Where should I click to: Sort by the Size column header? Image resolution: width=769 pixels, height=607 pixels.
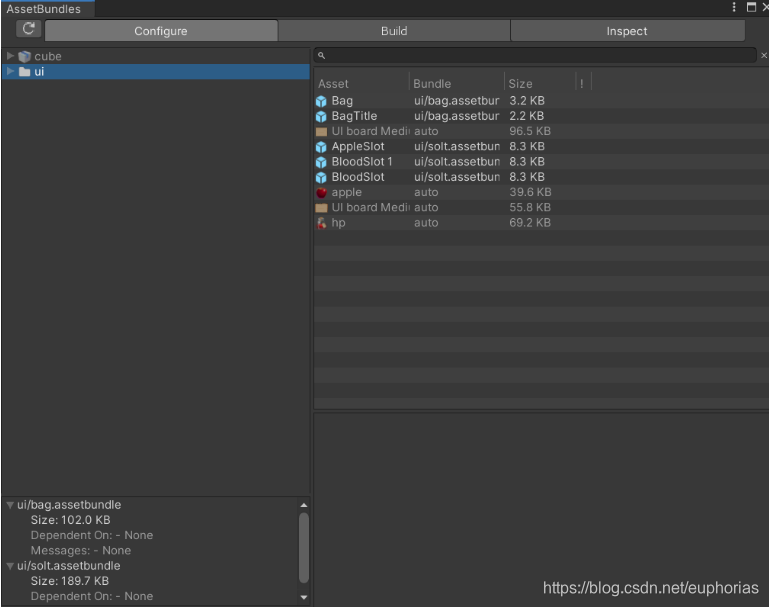point(520,84)
